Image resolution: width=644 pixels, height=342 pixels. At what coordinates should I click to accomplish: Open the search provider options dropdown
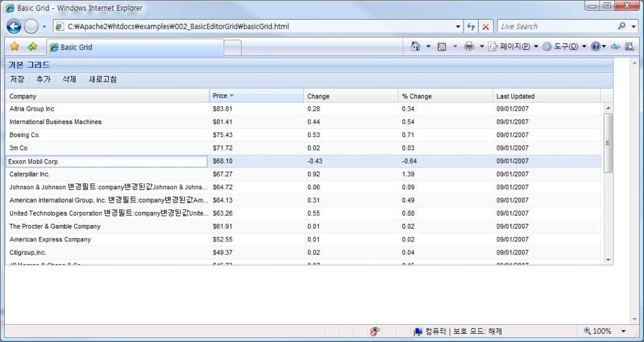click(x=633, y=26)
